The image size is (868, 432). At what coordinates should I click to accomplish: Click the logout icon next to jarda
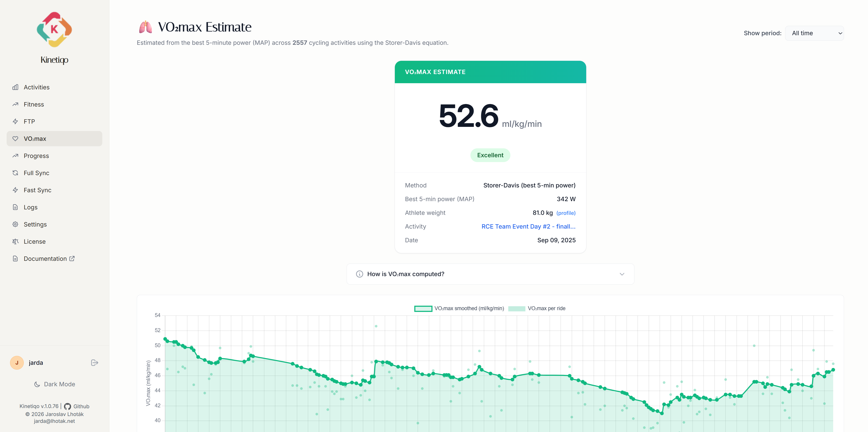(95, 363)
